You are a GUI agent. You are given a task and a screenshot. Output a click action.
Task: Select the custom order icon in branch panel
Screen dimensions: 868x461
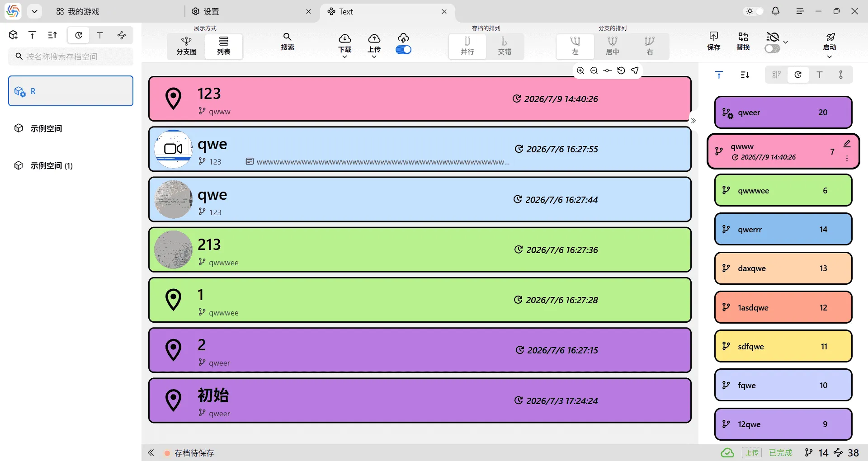pyautogui.click(x=841, y=75)
